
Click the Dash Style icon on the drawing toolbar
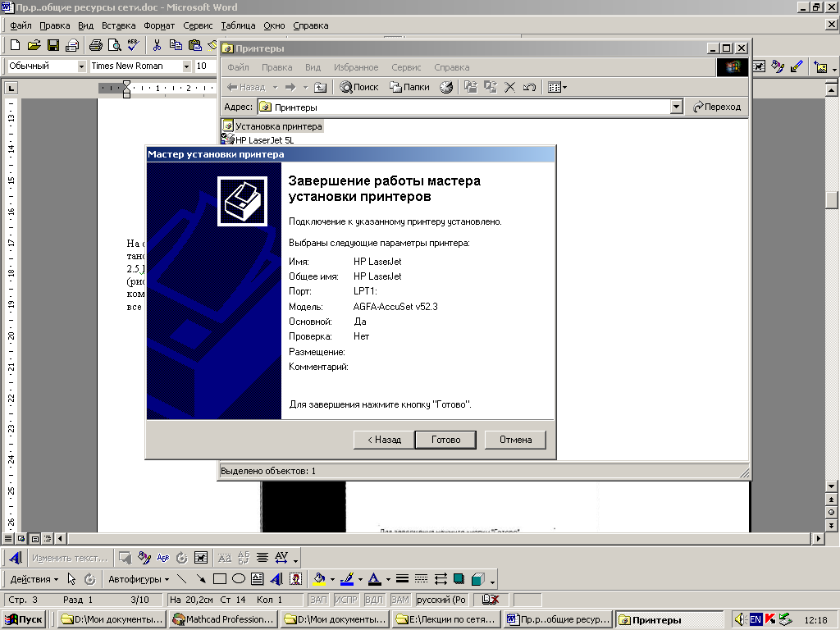[421, 578]
